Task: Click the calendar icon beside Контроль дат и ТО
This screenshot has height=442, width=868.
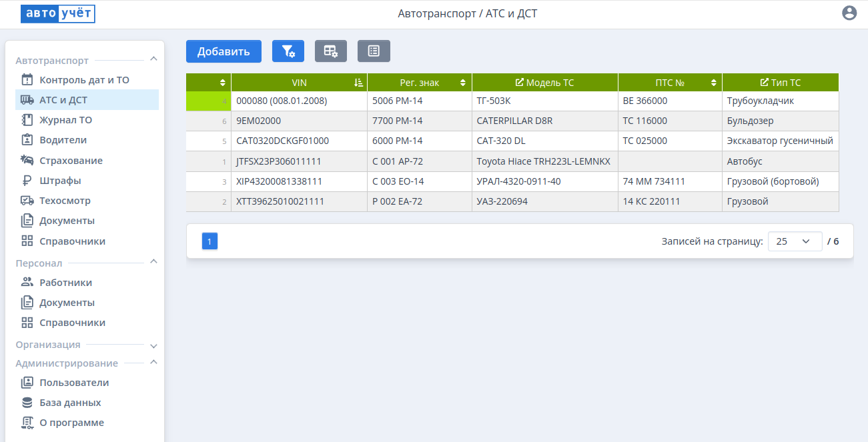Action: (x=27, y=80)
